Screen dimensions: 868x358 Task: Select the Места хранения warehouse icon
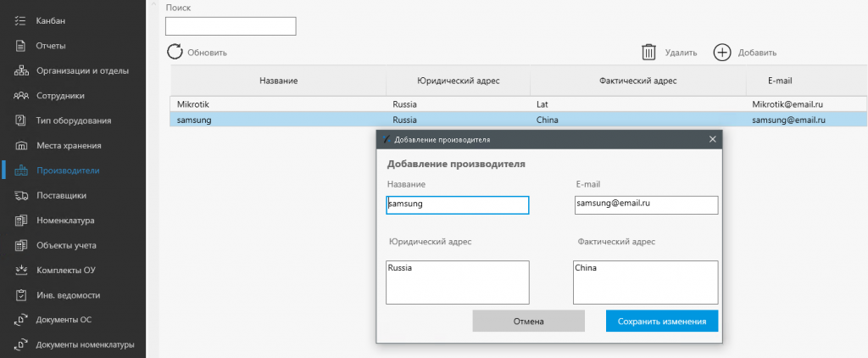pyautogui.click(x=20, y=146)
